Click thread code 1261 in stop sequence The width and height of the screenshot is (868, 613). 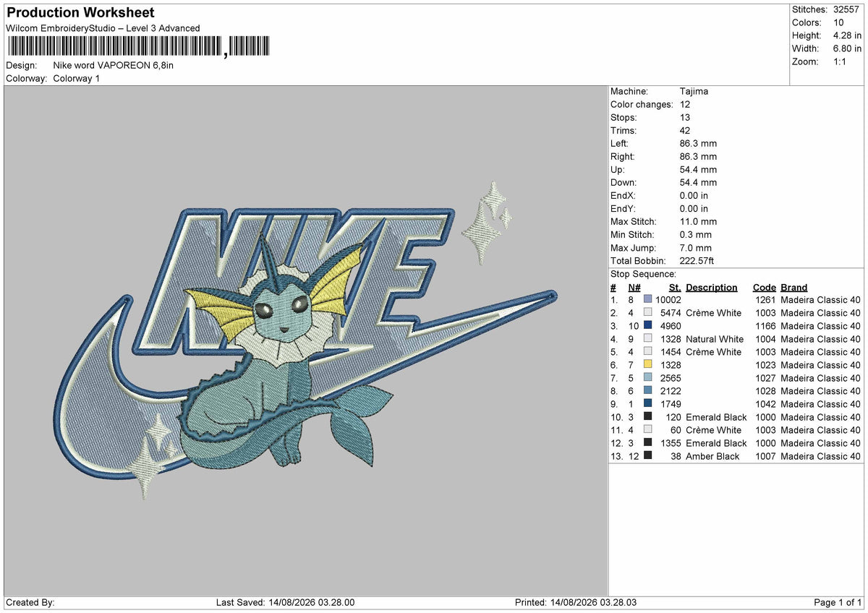click(765, 300)
